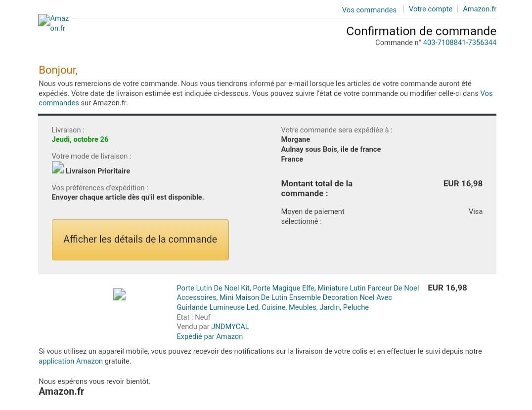
Task: Click the bold Amazon.fr signature at the bottom
Action: click(61, 391)
